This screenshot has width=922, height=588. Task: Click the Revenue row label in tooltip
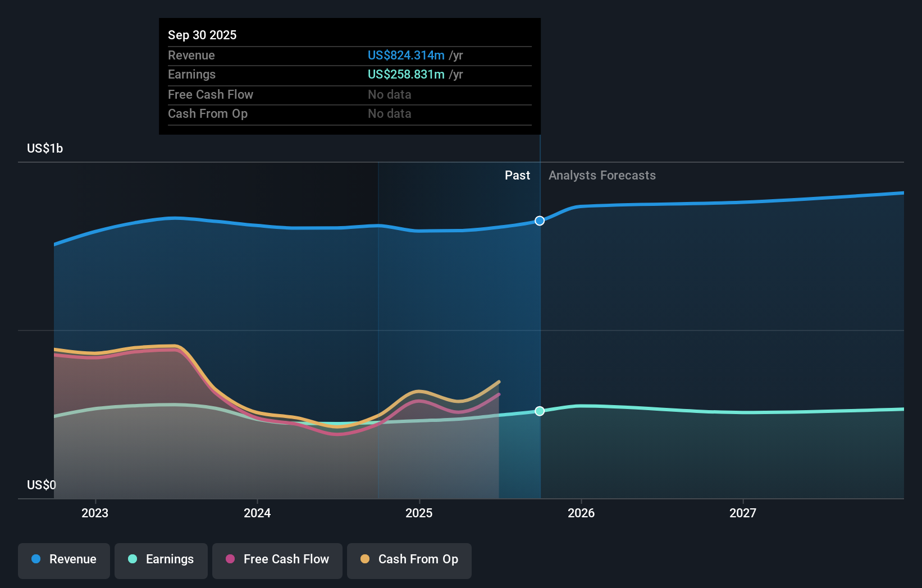click(191, 55)
